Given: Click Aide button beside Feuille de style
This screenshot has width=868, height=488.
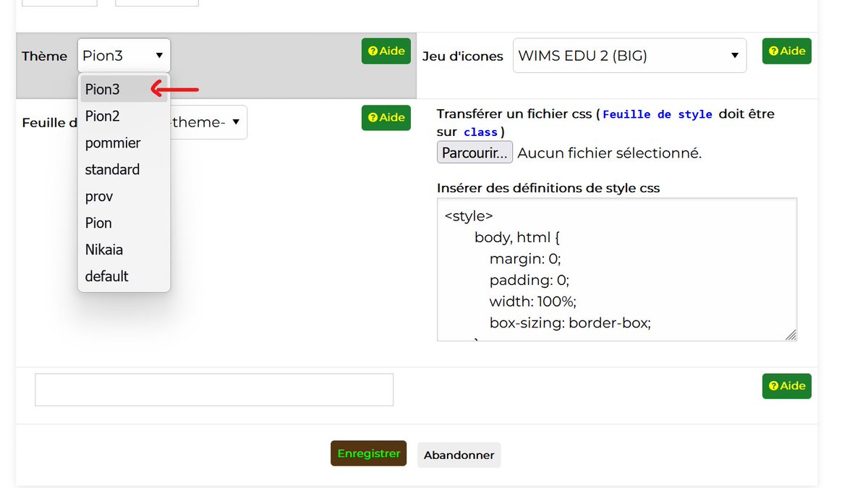Looking at the screenshot, I should click(x=386, y=118).
